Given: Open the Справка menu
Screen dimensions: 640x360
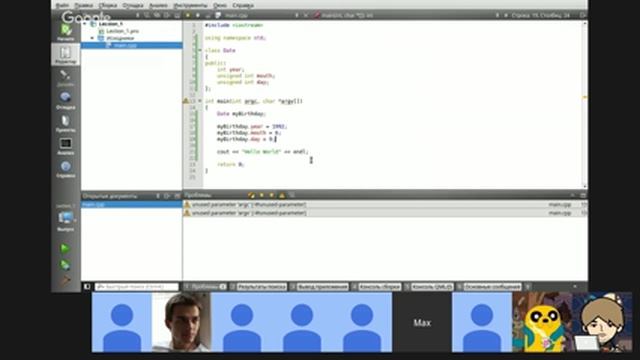Looking at the screenshot, I should coord(243,5).
